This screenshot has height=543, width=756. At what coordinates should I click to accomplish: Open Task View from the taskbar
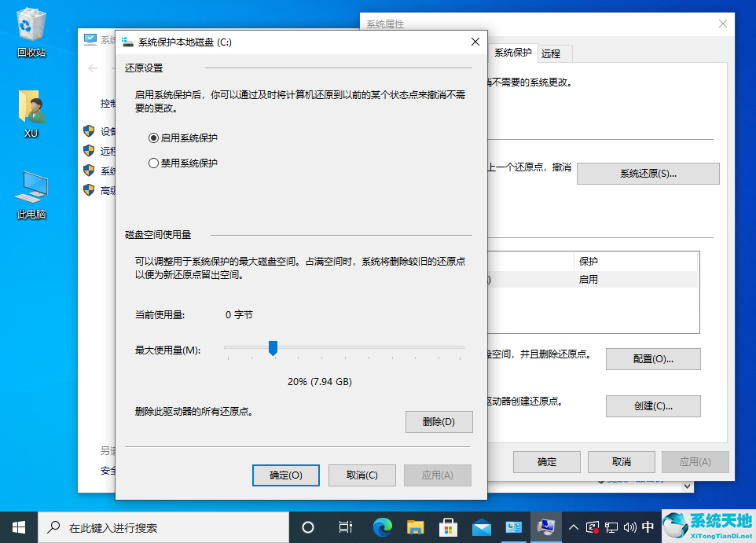[x=345, y=527]
